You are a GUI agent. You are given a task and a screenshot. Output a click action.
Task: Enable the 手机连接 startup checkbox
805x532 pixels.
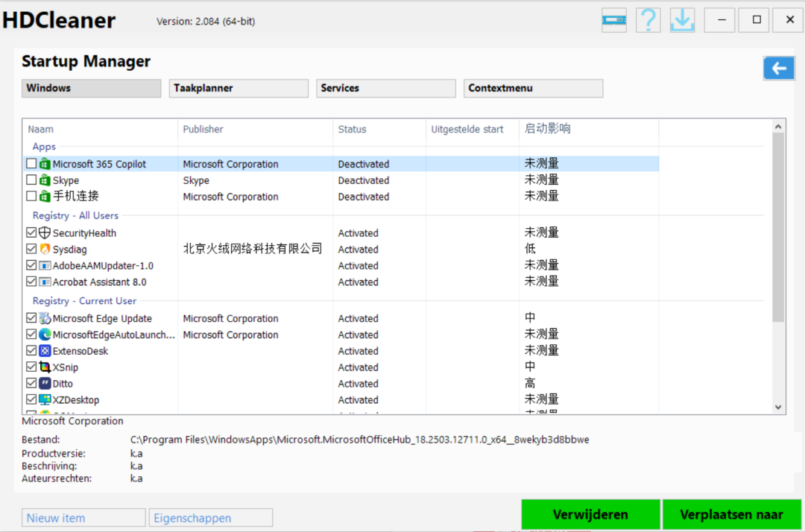point(31,197)
